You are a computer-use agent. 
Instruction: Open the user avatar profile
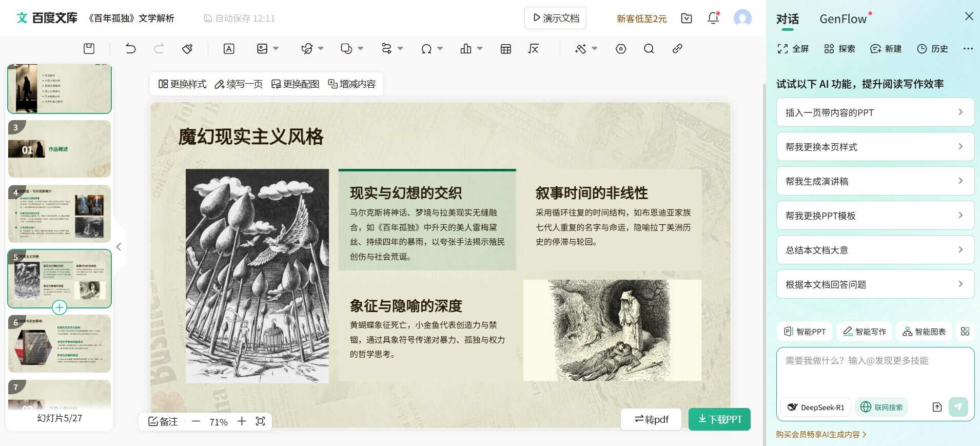pos(742,18)
